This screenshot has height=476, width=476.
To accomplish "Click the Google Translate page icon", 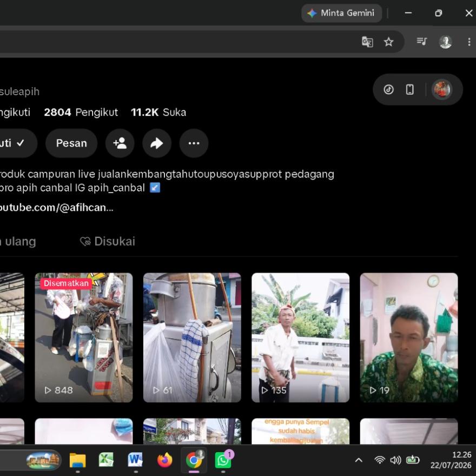I will [367, 42].
